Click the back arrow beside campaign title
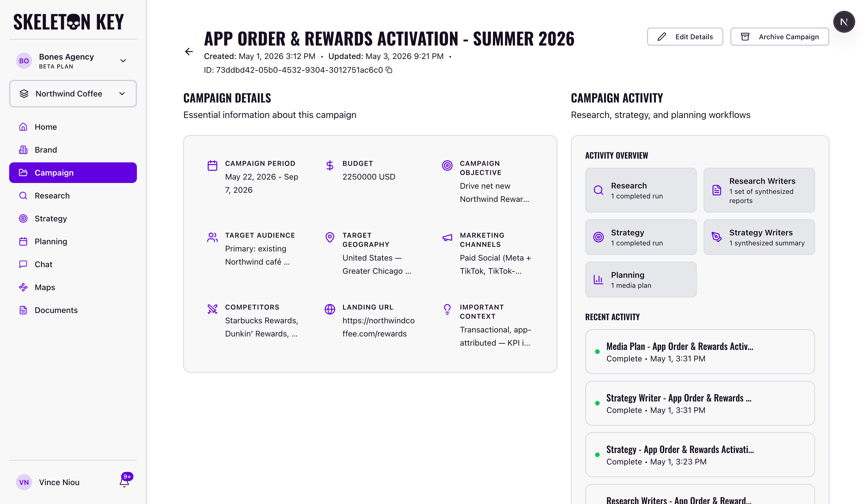866x504 pixels. click(189, 52)
